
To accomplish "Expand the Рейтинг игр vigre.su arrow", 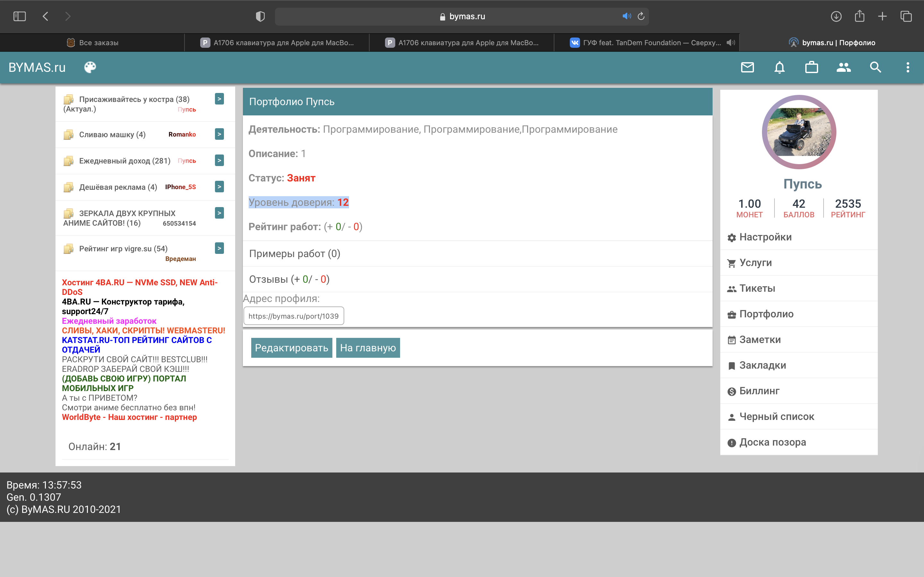I will [x=219, y=248].
